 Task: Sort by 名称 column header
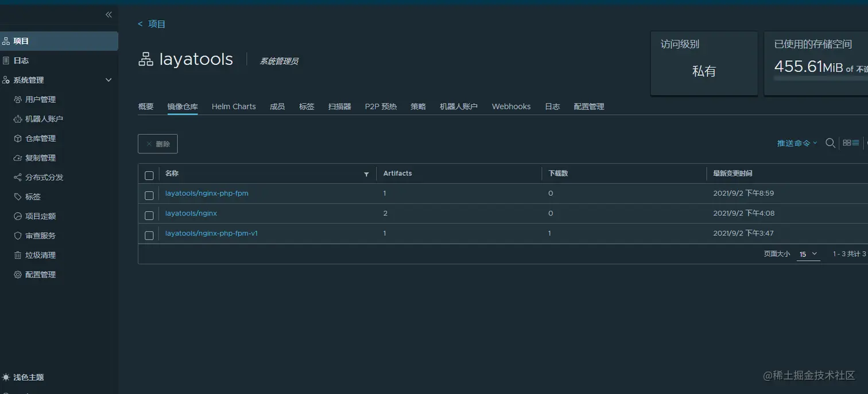point(172,173)
